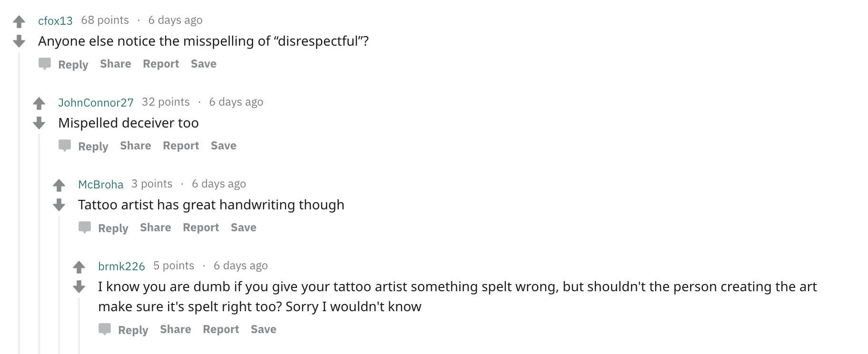Viewport: 868px width, 354px height.
Task: Upvote cfox13's comment about misspelling
Action: (19, 21)
